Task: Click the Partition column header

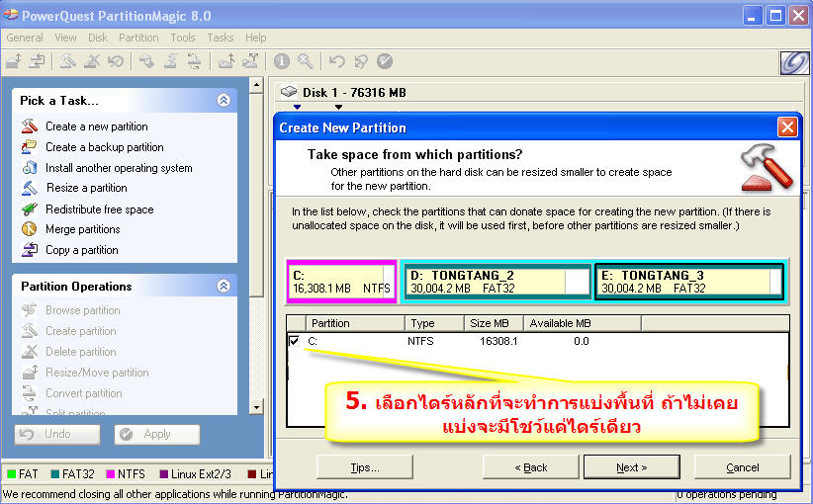Action: [x=355, y=323]
